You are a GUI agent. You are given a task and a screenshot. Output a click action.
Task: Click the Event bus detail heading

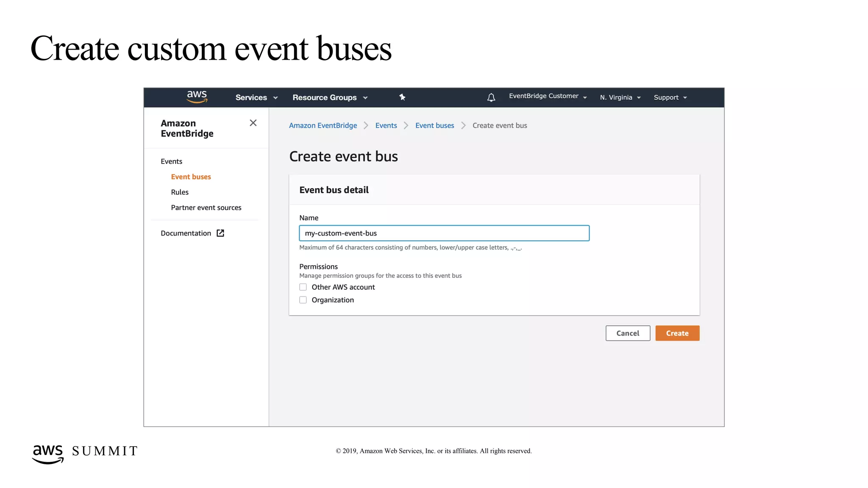(334, 190)
